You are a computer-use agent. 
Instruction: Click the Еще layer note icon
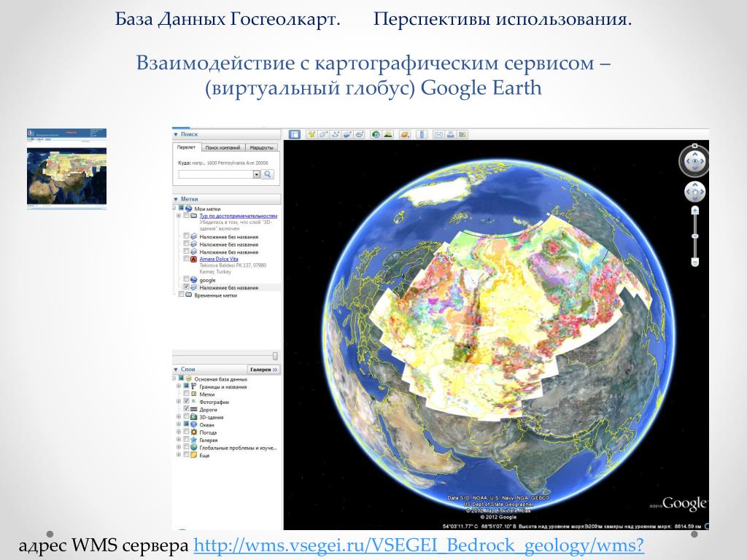194,455
